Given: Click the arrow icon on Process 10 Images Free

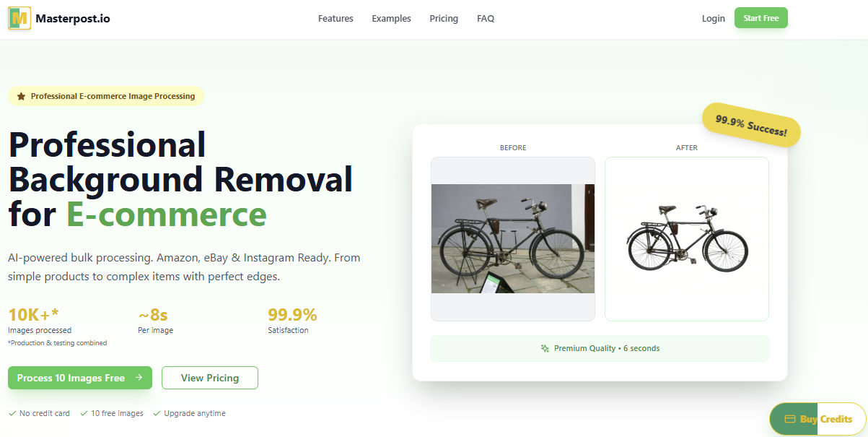Looking at the screenshot, I should (137, 377).
